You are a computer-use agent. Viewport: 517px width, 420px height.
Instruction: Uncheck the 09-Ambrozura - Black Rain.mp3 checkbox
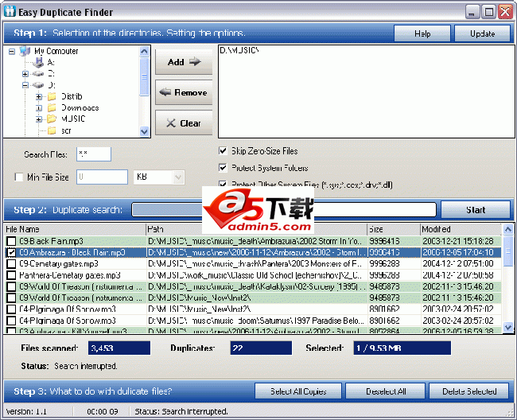(11, 252)
